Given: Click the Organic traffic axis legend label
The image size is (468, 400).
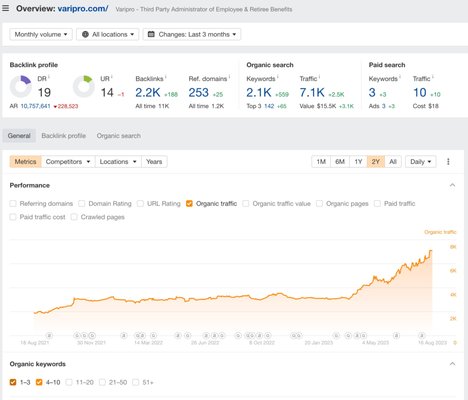Looking at the screenshot, I should (440, 232).
